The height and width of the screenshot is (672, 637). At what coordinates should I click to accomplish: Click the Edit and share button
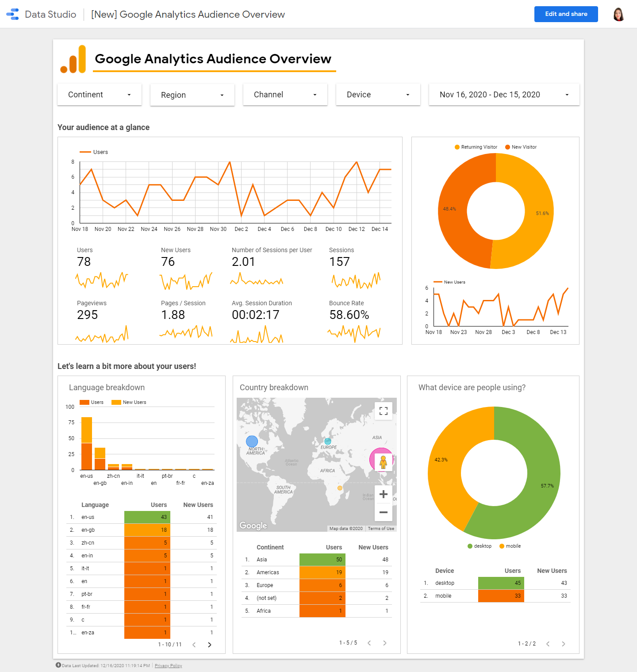click(x=566, y=14)
